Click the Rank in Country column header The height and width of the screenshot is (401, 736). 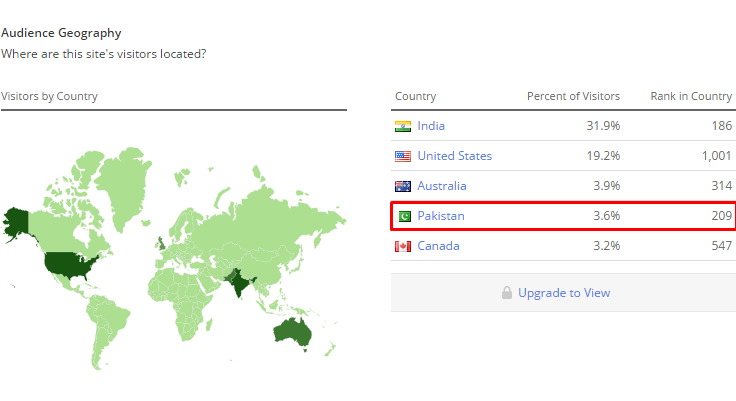(x=691, y=96)
